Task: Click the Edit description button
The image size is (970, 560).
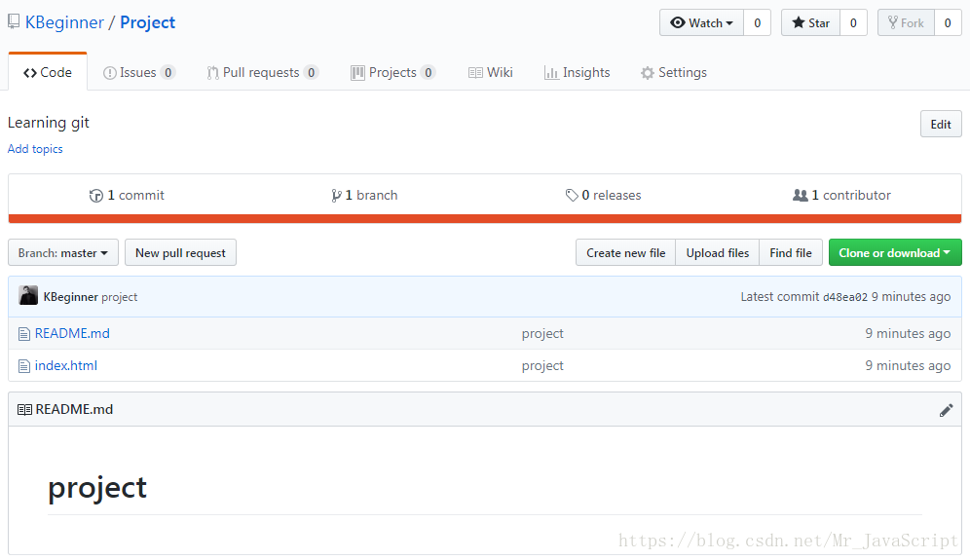Action: (x=941, y=124)
